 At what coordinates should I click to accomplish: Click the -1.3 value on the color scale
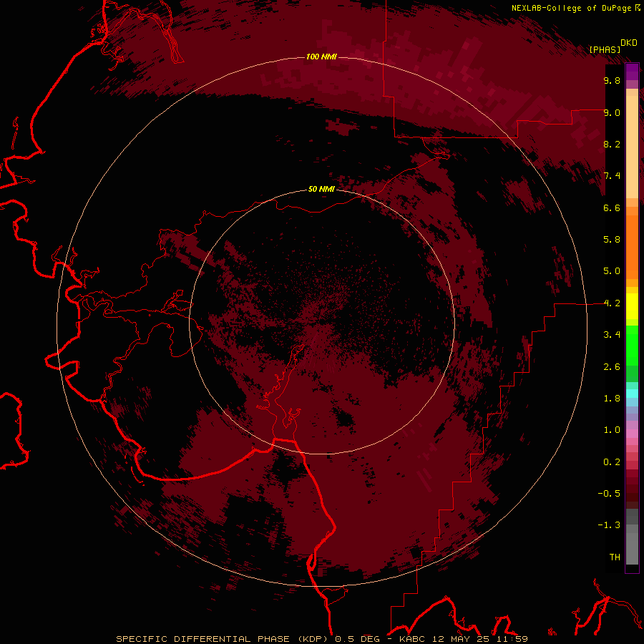tap(609, 525)
